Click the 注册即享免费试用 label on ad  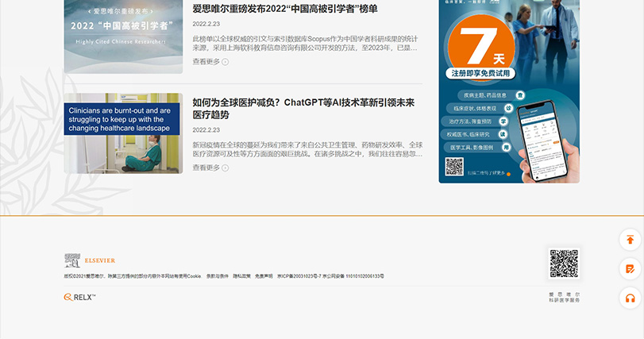pyautogui.click(x=480, y=73)
